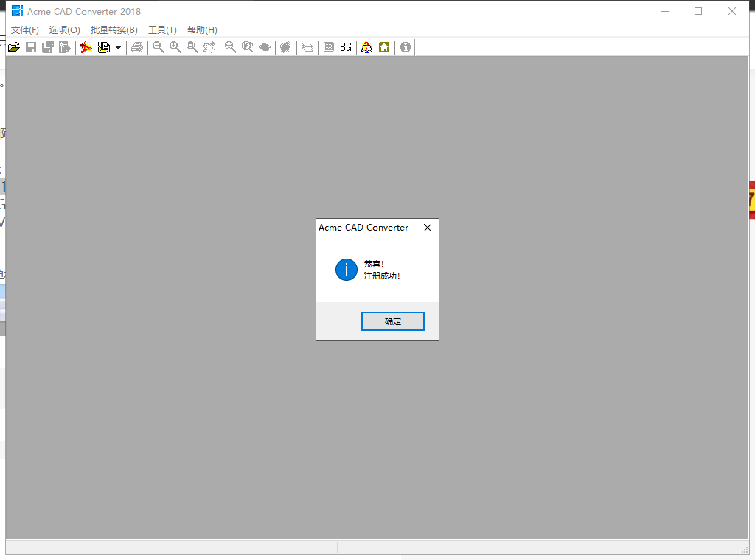
Task: Open a file with the folder icon
Action: click(14, 47)
